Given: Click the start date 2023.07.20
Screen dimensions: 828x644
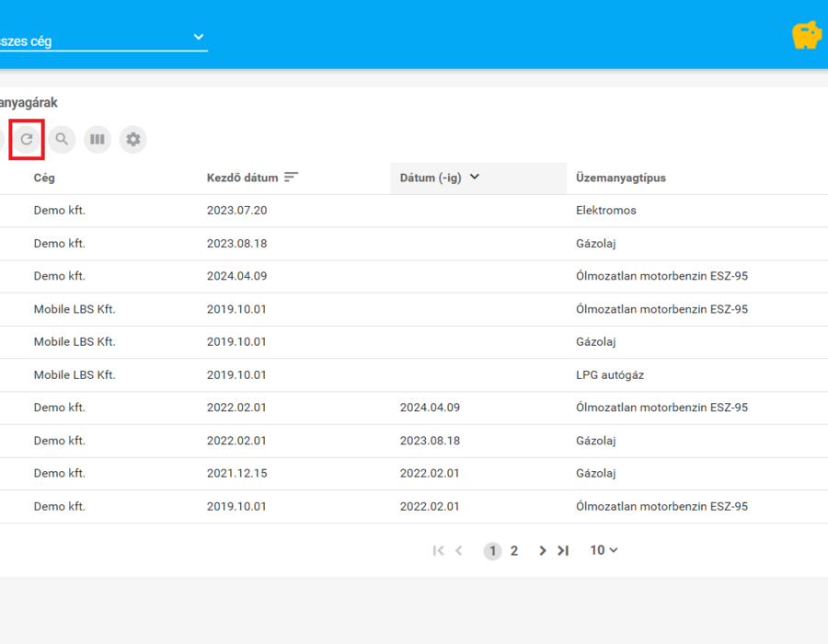Looking at the screenshot, I should click(237, 211).
